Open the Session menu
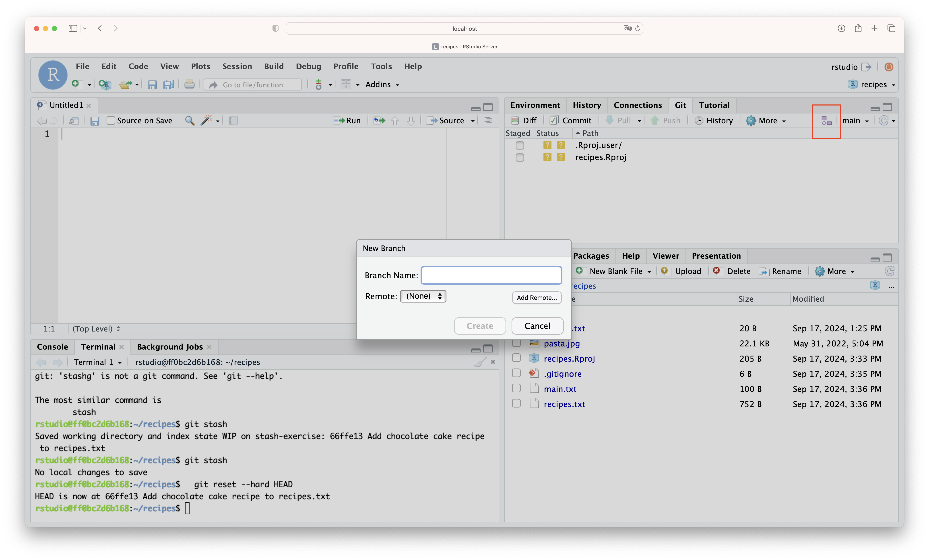The image size is (929, 560). pos(237,66)
